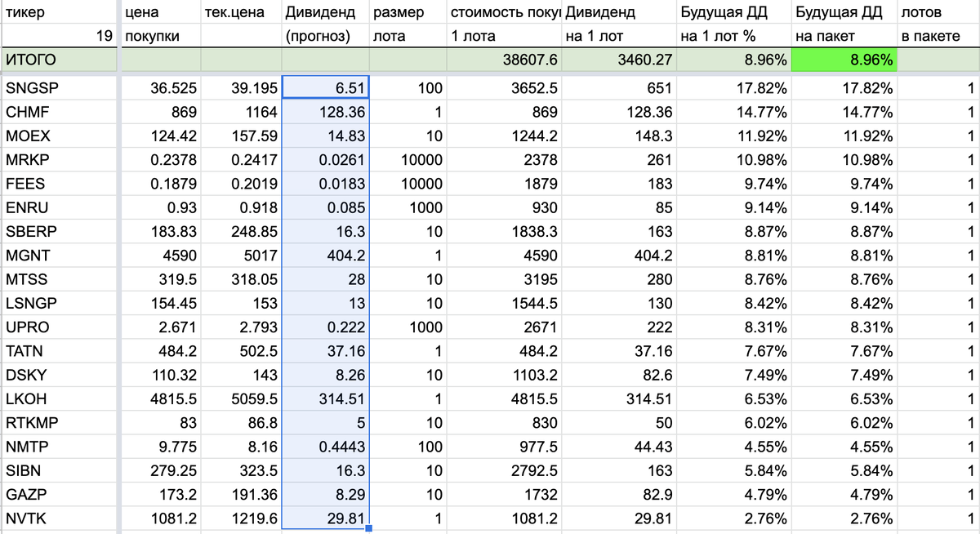Select the TATN ticker cell
Viewport: 980px width, 534px height.
59,351
